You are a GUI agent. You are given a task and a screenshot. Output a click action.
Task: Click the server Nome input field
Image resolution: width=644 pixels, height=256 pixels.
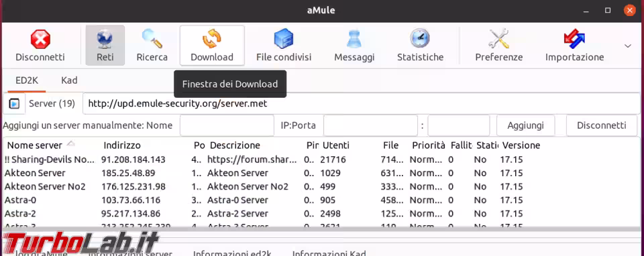pos(227,125)
